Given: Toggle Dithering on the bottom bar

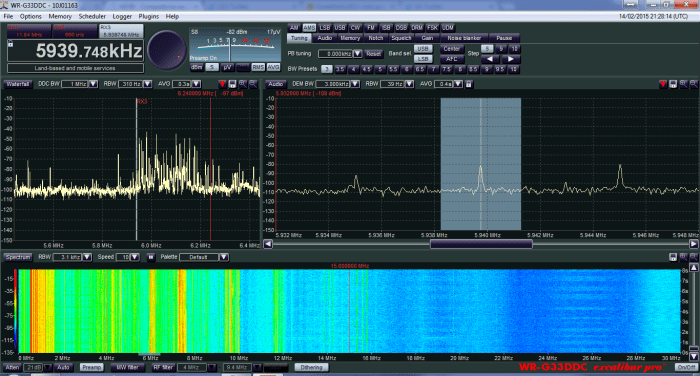Looking at the screenshot, I should 311,368.
